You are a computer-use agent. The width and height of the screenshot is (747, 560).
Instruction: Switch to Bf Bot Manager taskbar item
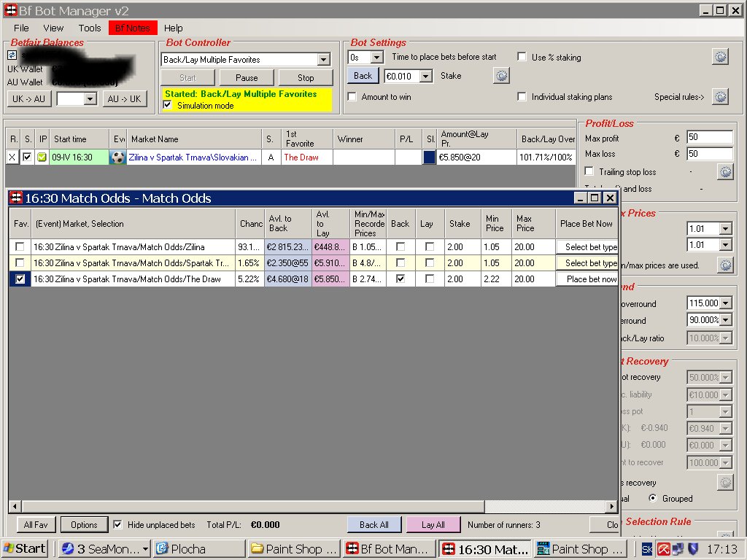click(389, 549)
